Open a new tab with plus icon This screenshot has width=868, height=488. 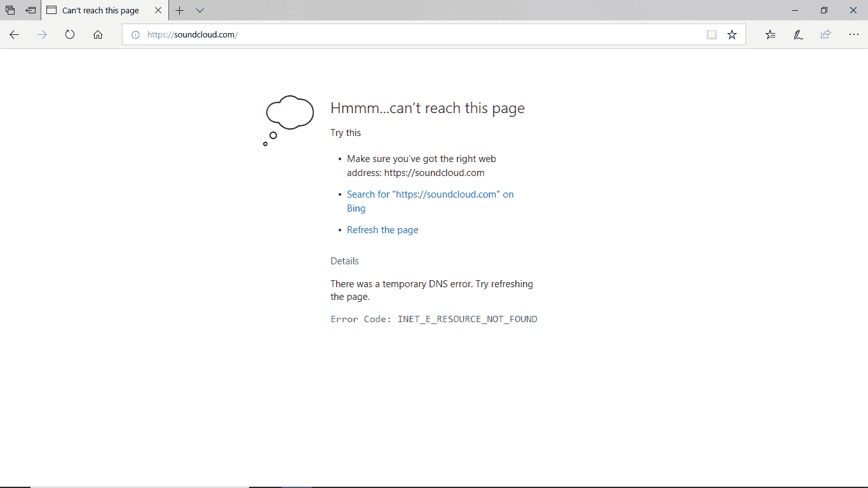[180, 10]
